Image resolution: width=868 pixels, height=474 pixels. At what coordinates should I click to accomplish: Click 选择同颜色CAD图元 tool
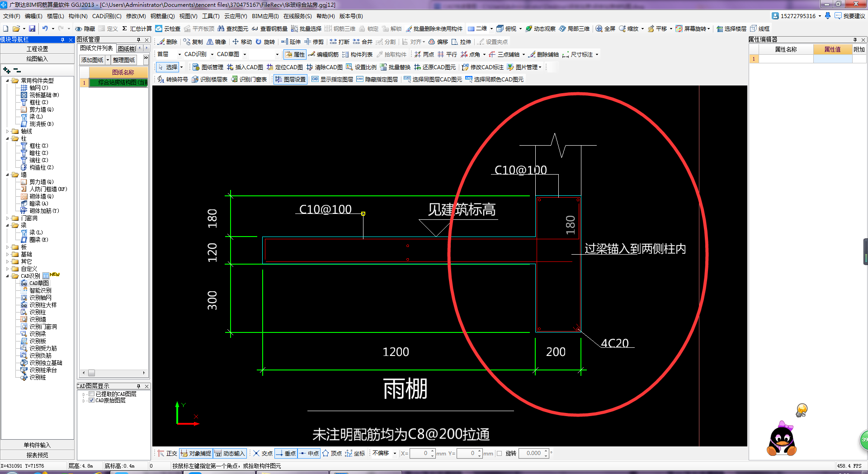[x=494, y=79]
